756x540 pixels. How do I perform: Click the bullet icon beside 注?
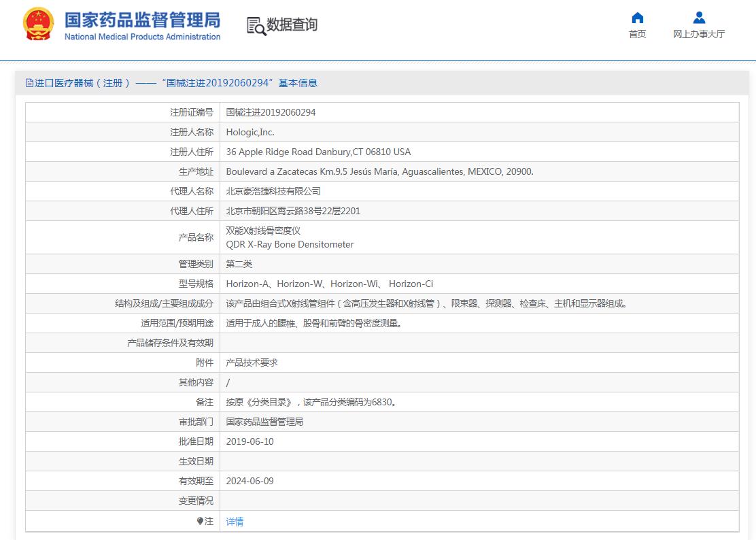coord(200,521)
